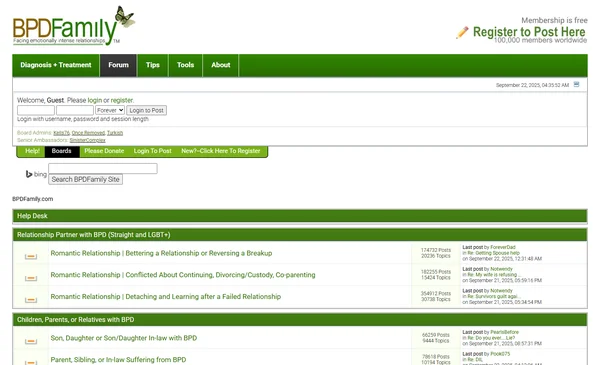Click the board icon for Bettering a Relationship
The height and width of the screenshot is (365, 600).
click(31, 256)
